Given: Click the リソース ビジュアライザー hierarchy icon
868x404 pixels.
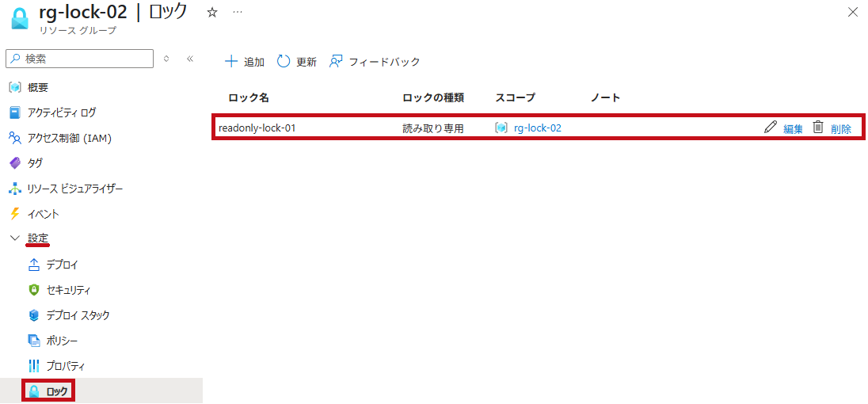Looking at the screenshot, I should pyautogui.click(x=15, y=189).
